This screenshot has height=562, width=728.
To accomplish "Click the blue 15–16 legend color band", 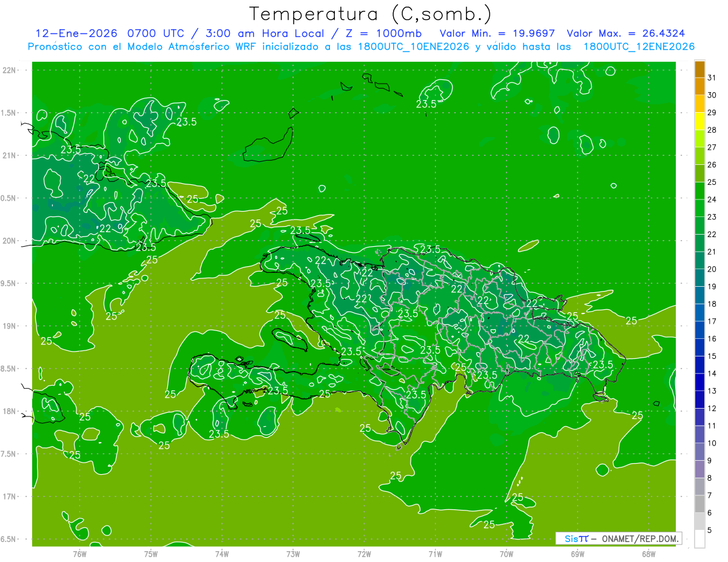I will (699, 347).
